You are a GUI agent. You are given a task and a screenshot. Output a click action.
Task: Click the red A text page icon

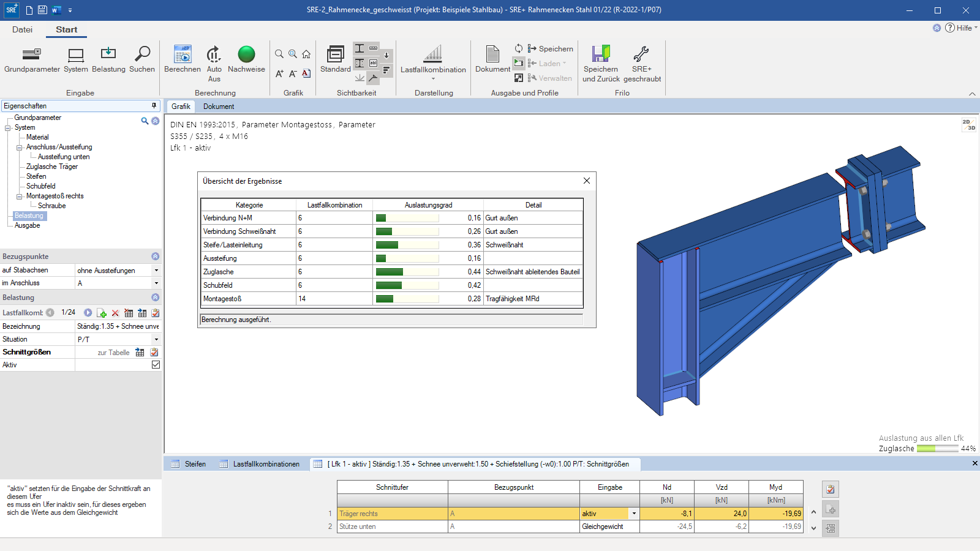[306, 73]
